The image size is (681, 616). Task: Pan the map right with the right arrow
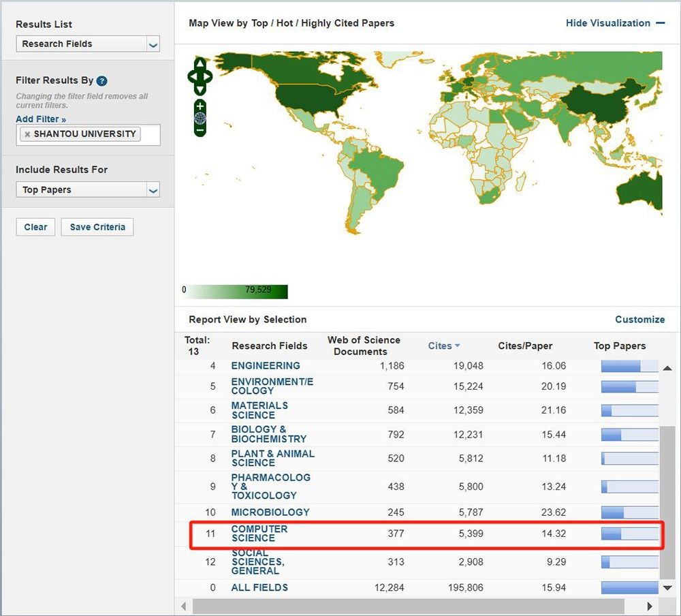coord(208,76)
